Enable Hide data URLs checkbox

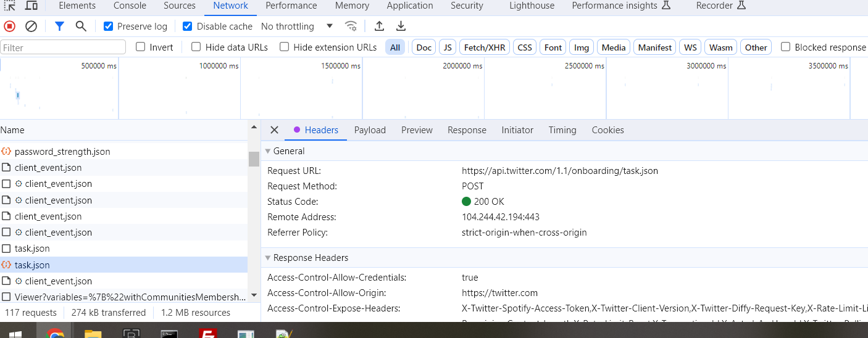[x=196, y=47]
